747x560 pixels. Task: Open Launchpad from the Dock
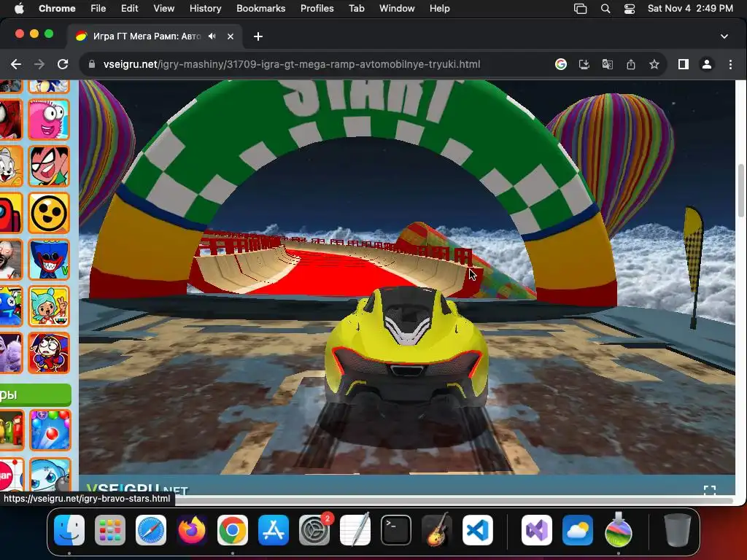click(110, 530)
